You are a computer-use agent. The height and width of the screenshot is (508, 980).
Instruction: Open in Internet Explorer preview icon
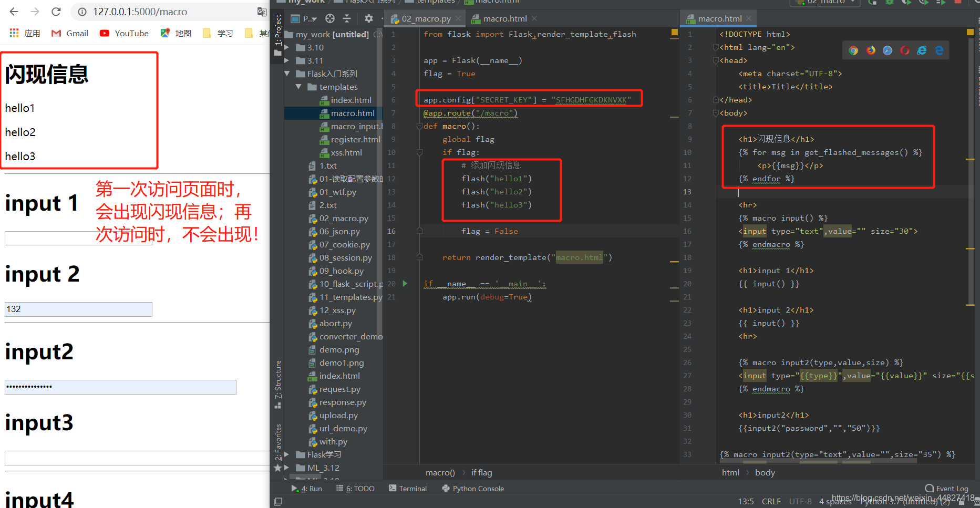pos(922,50)
